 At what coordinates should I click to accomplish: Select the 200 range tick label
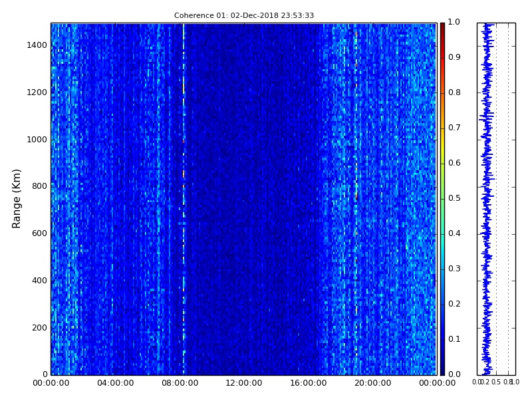tap(39, 328)
